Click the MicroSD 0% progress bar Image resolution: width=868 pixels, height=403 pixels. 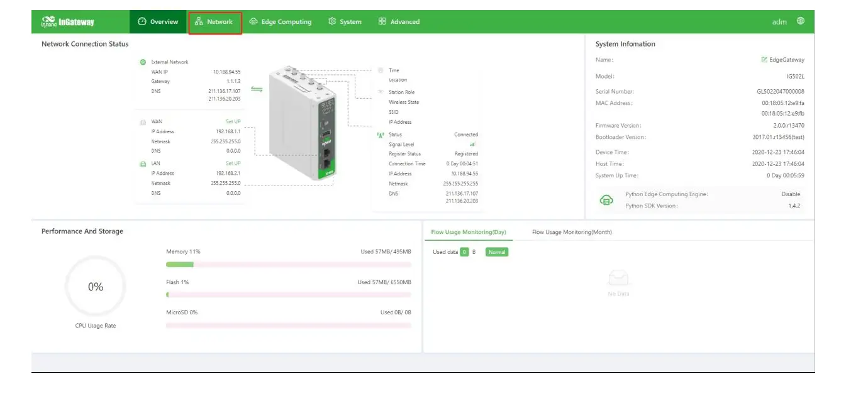pos(289,325)
